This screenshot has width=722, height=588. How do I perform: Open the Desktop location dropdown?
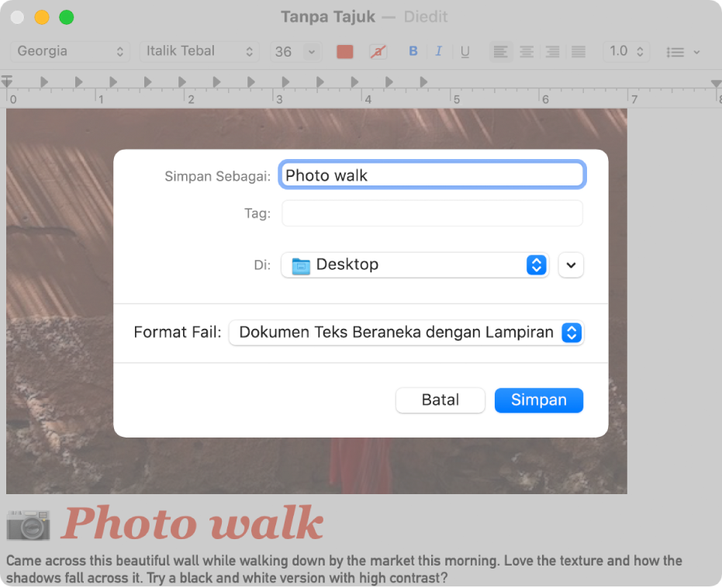click(x=415, y=265)
